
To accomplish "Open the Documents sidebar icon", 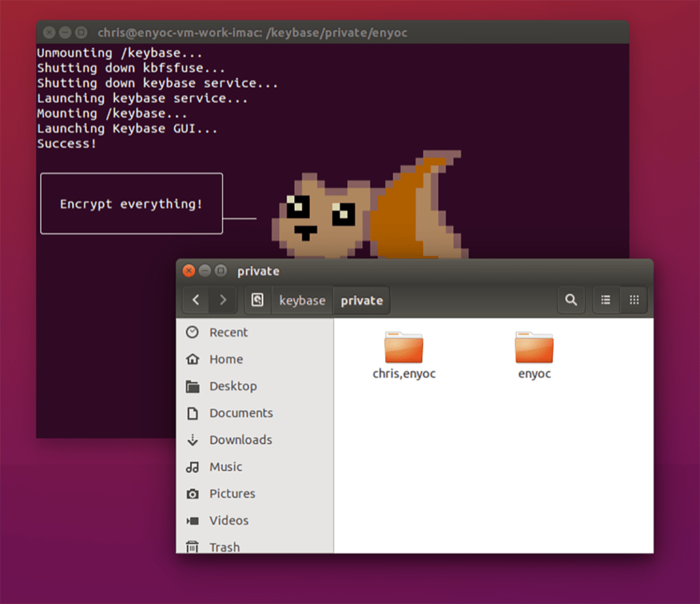I will [239, 413].
